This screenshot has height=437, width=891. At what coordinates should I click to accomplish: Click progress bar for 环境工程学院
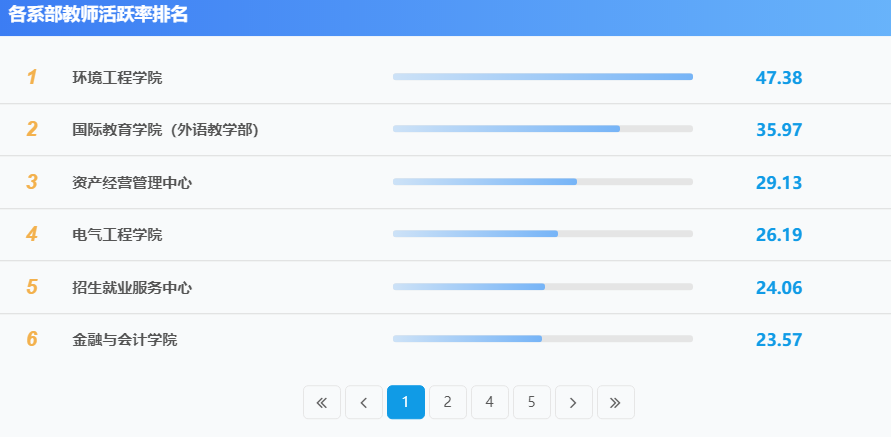(543, 77)
